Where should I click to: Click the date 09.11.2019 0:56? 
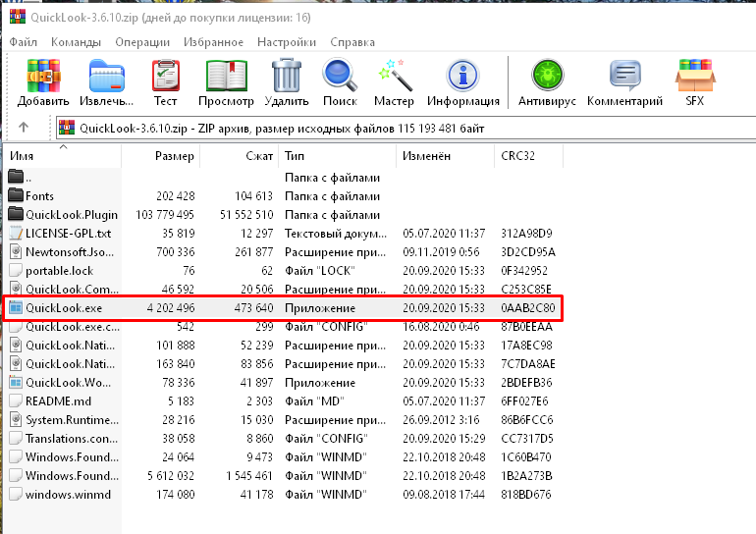(441, 252)
